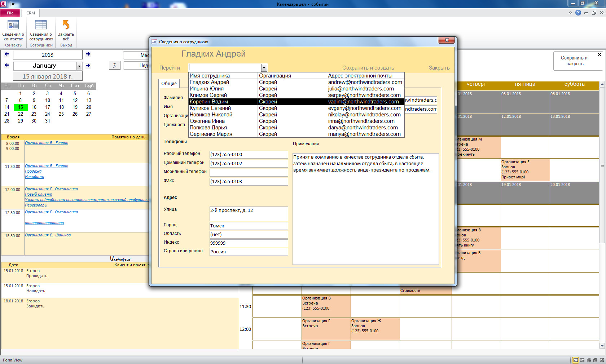Go to previous month arrow

tap(6, 65)
